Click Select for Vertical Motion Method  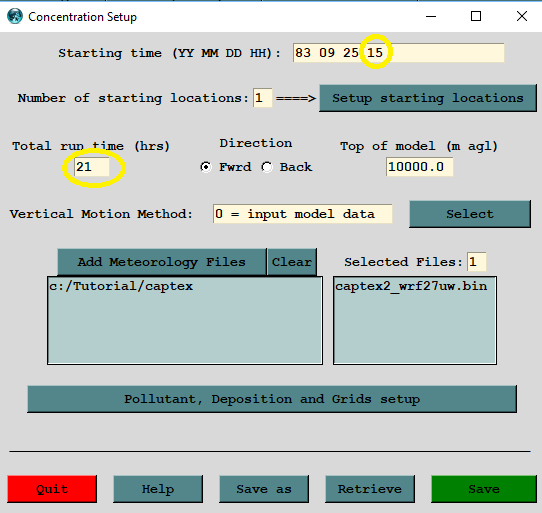point(470,214)
